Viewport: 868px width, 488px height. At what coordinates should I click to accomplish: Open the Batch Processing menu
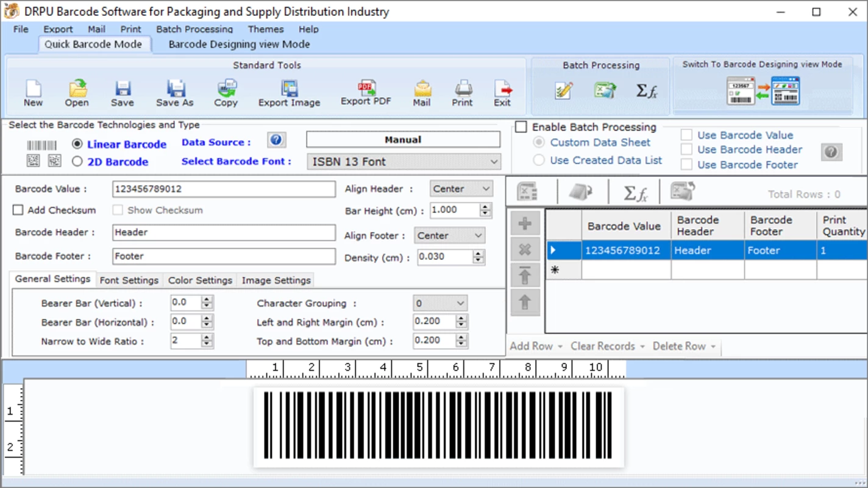[194, 29]
